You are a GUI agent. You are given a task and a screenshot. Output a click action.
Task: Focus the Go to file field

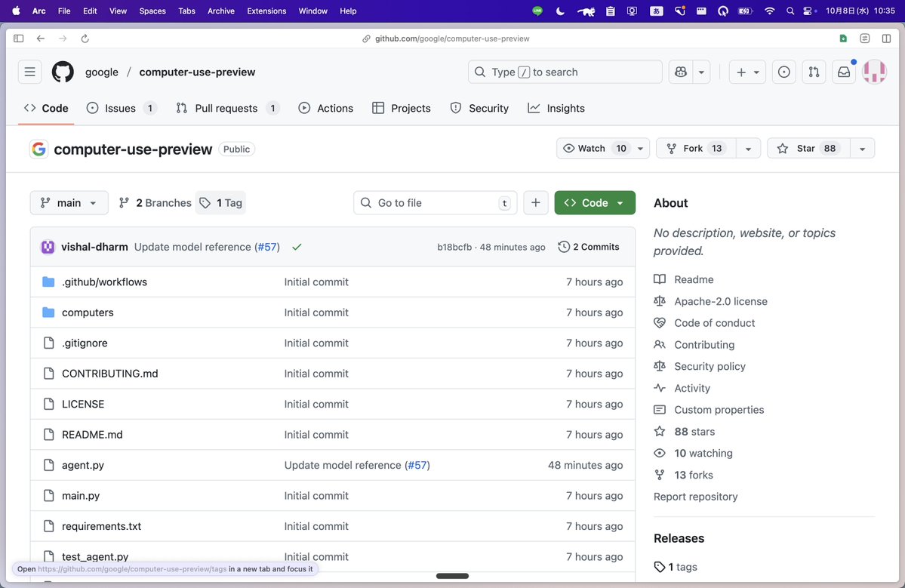pos(436,202)
